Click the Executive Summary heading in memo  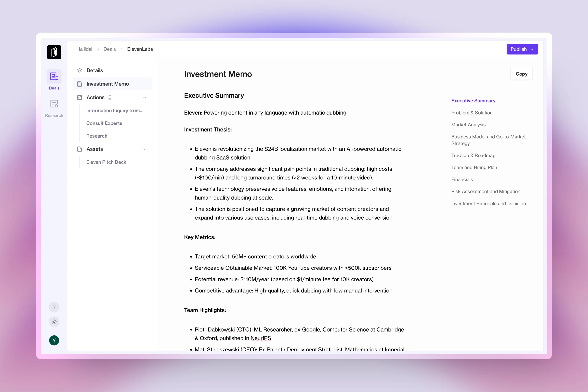click(214, 96)
